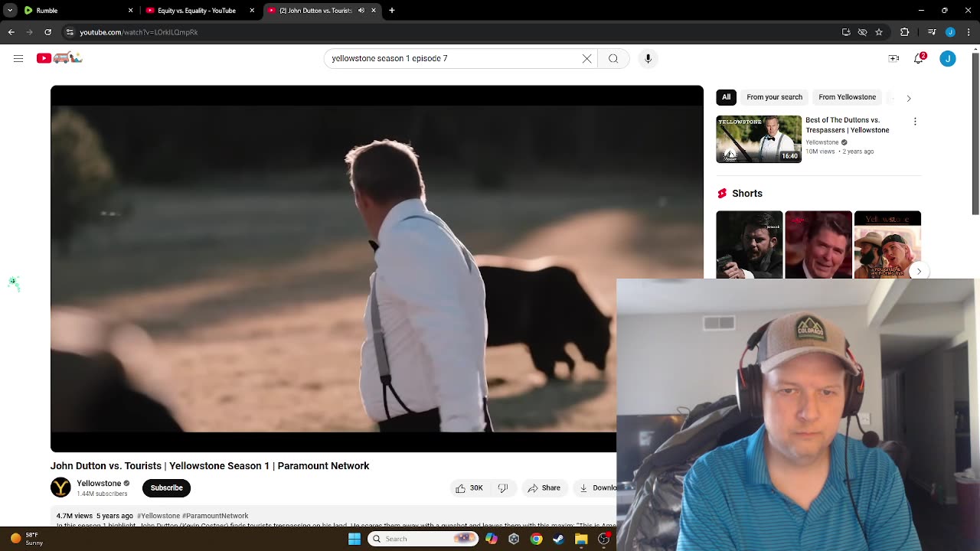
Task: Click the browser forward arrow
Action: (x=29, y=32)
